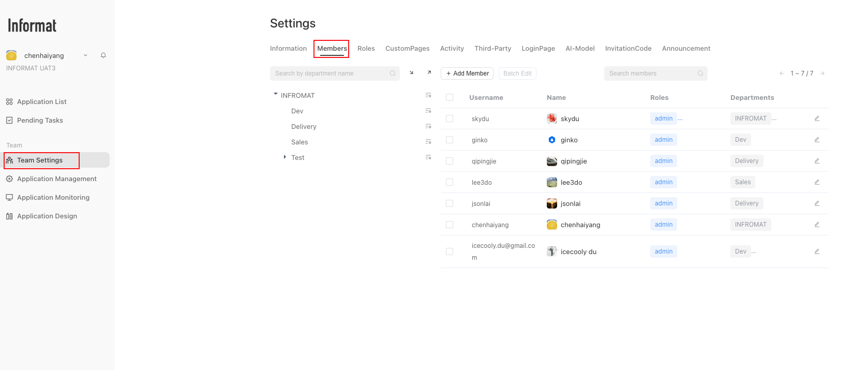The width and height of the screenshot is (868, 370).
Task: Click the Add Member button
Action: click(x=467, y=73)
